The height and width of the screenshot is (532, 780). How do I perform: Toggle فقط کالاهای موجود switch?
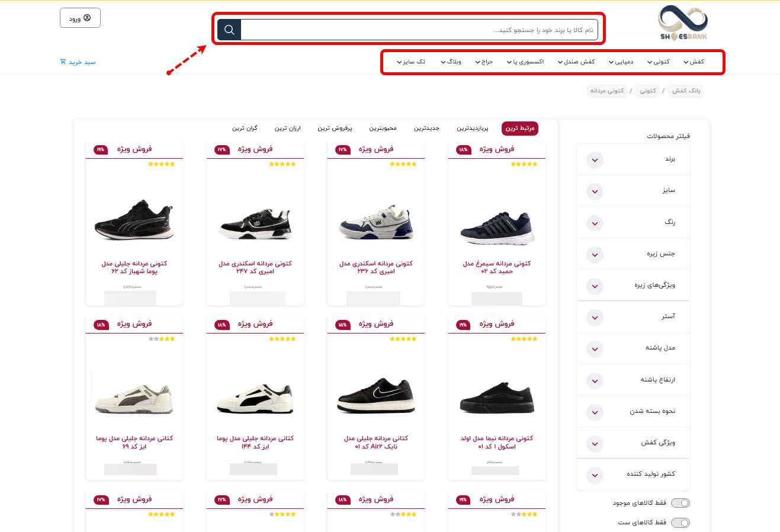tap(681, 503)
